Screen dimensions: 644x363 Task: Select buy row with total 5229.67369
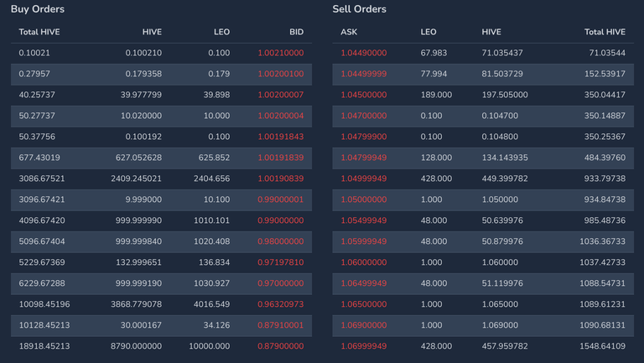(x=161, y=262)
